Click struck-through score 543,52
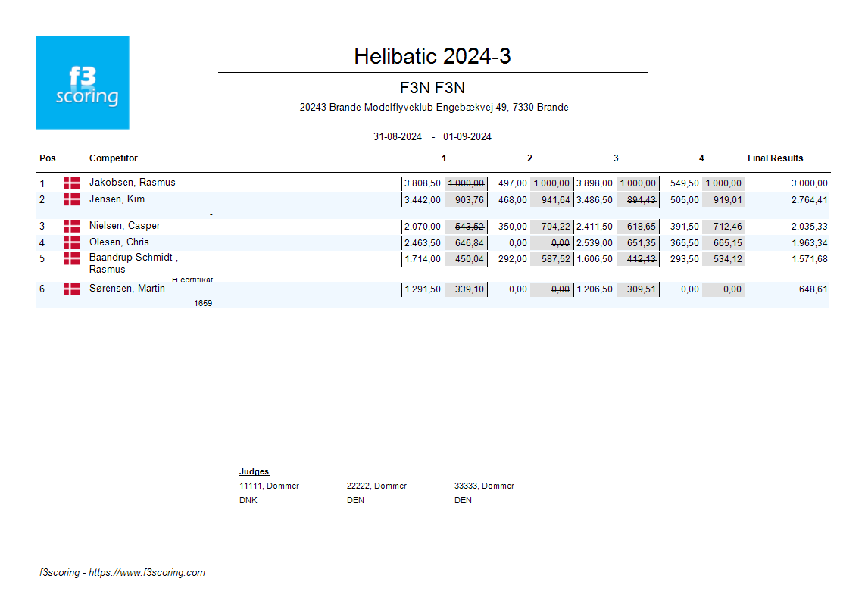The height and width of the screenshot is (616, 865). pos(470,227)
